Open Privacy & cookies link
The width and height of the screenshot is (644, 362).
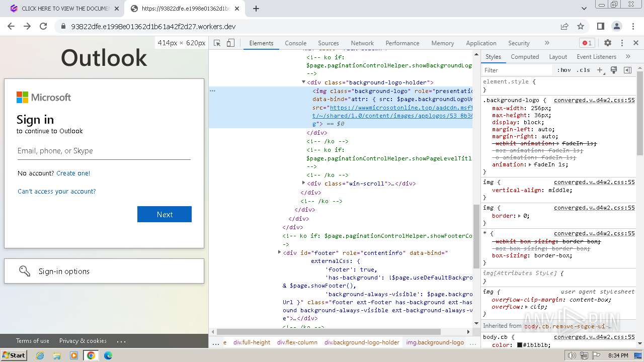(x=83, y=340)
